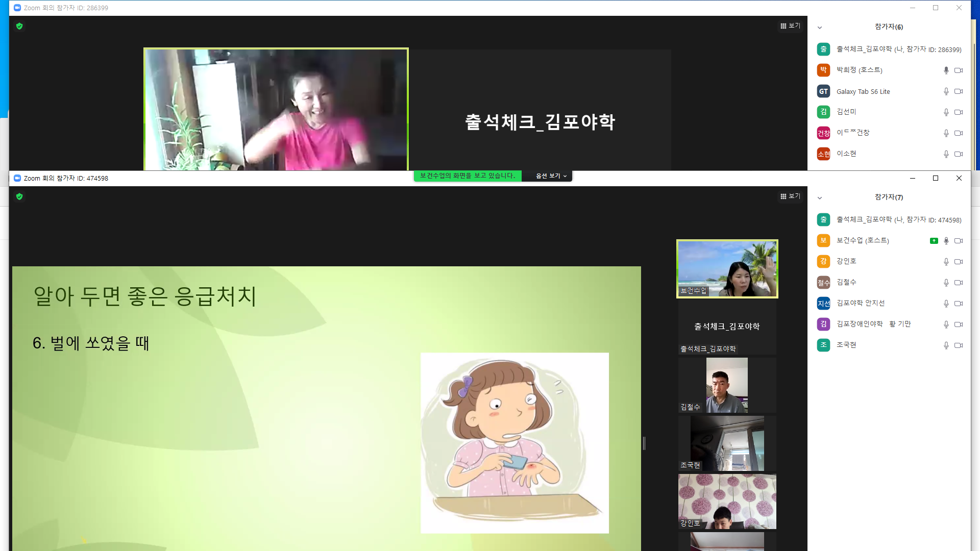Screen dimensions: 980x551
Task: Click the microphone icon for 조국현 in participant list
Action: 946,345
